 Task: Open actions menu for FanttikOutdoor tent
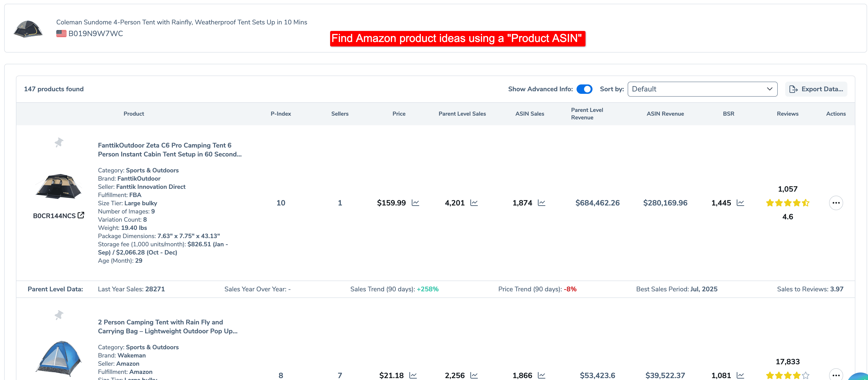click(836, 203)
